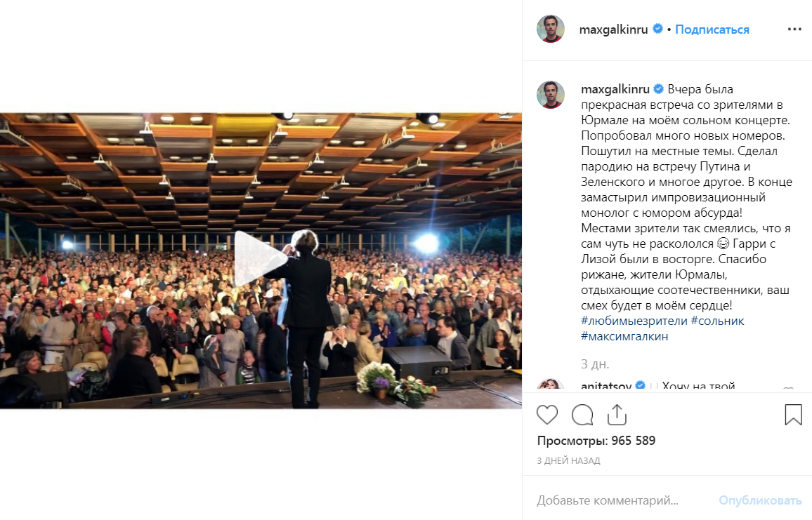Open maxgalkinru profile picture in header
812x520 pixels.
pos(551,29)
